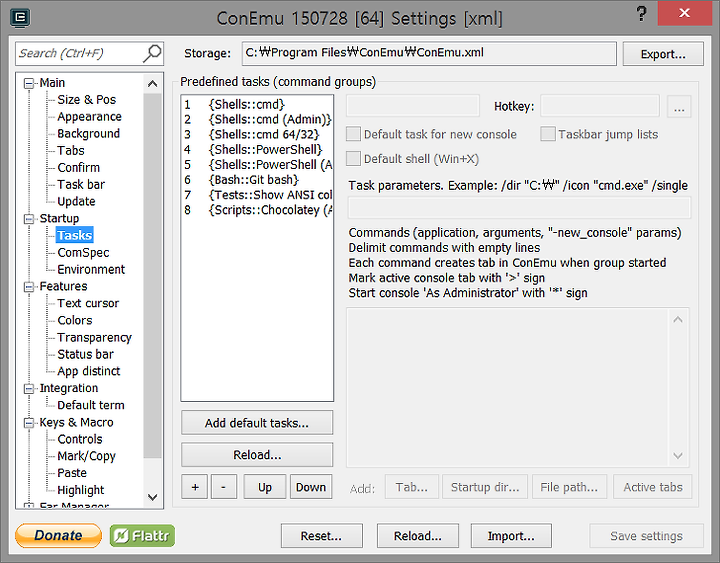Click the Hotkey input field
The width and height of the screenshot is (720, 563).
[x=600, y=106]
